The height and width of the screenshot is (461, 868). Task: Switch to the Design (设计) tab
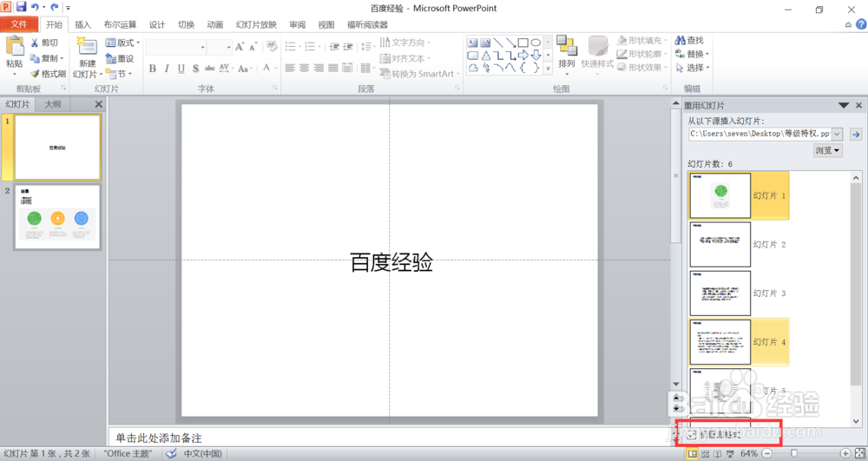click(x=156, y=24)
